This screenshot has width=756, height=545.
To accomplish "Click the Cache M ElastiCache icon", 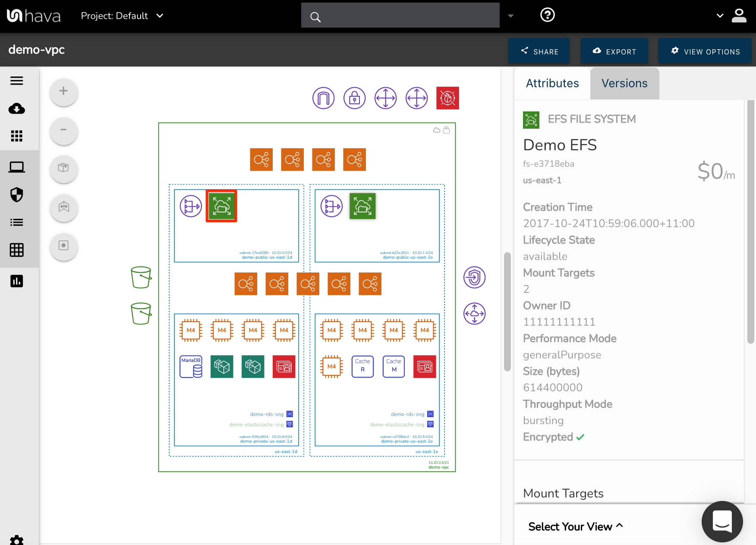I will (393, 367).
